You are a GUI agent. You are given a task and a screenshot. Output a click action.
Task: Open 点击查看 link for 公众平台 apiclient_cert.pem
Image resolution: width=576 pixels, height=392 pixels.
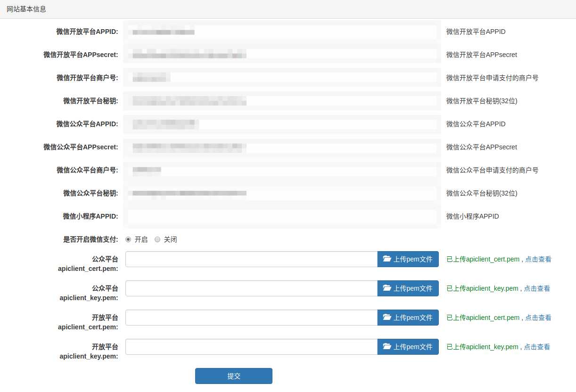(538, 259)
